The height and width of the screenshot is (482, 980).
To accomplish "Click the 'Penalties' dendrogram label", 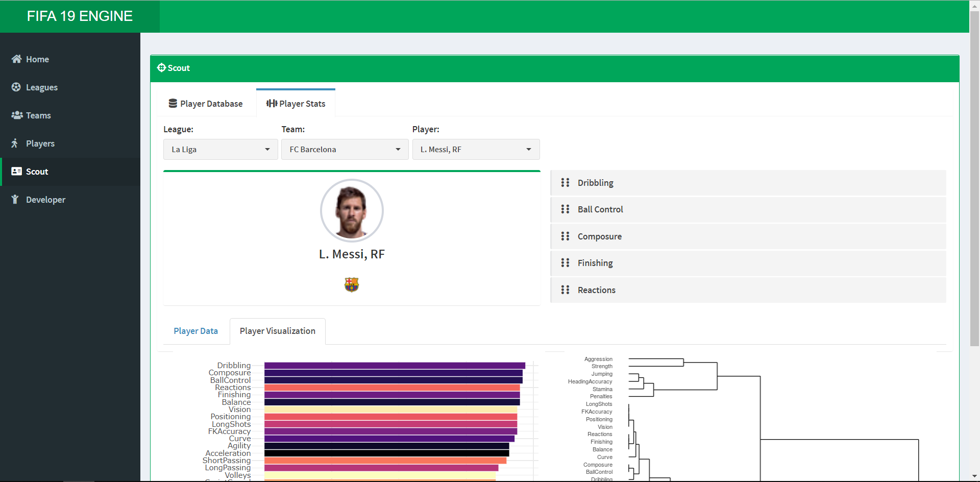I will click(601, 396).
